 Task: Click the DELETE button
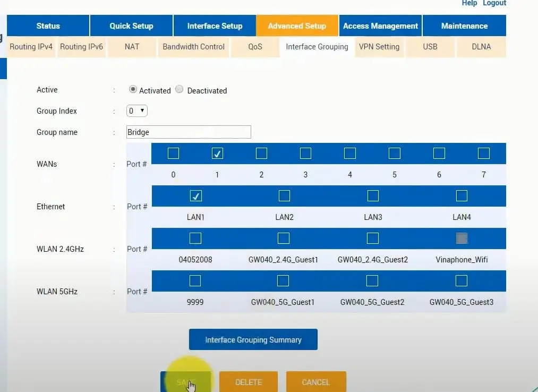point(249,382)
